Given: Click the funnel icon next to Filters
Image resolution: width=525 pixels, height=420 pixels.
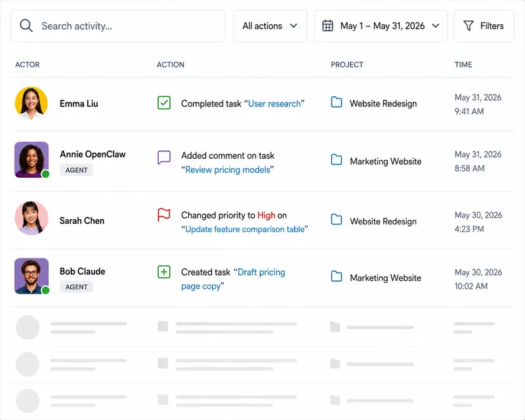Looking at the screenshot, I should point(469,26).
